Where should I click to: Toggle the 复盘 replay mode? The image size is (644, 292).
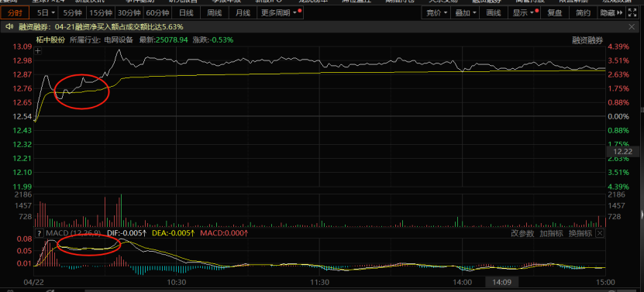point(554,13)
